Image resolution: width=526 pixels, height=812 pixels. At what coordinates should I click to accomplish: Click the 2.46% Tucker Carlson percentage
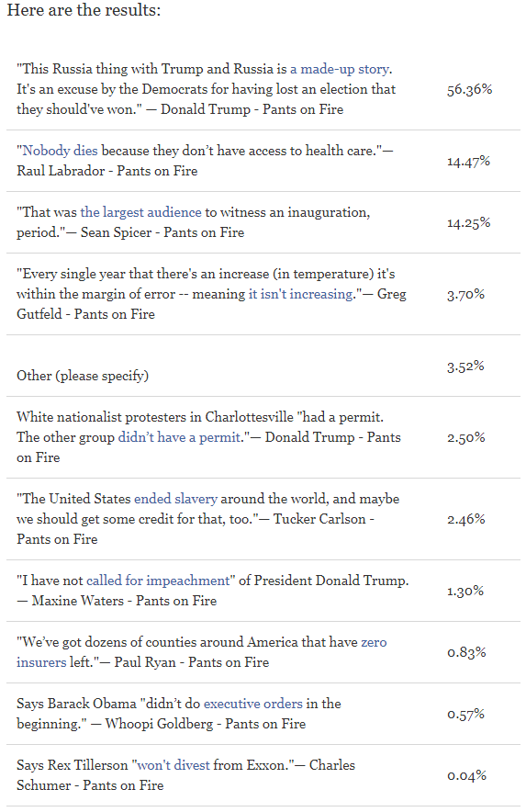click(x=466, y=519)
